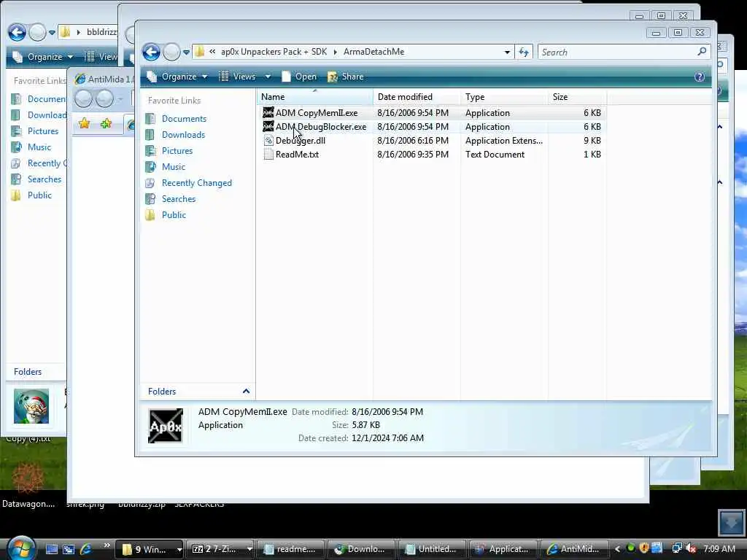747x560 pixels.
Task: Switch to Application taskbar button
Action: coord(503,549)
